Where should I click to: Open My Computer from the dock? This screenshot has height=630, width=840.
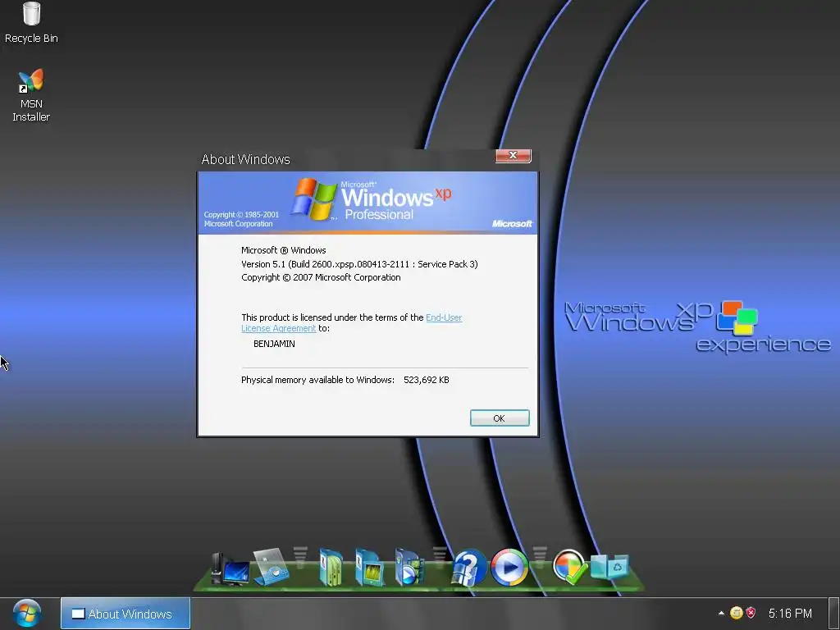(x=231, y=568)
